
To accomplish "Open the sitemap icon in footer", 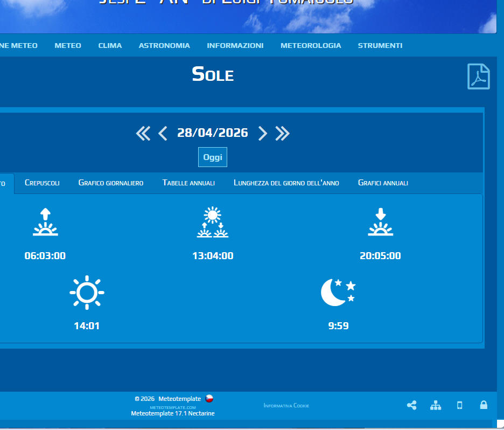I will [436, 405].
